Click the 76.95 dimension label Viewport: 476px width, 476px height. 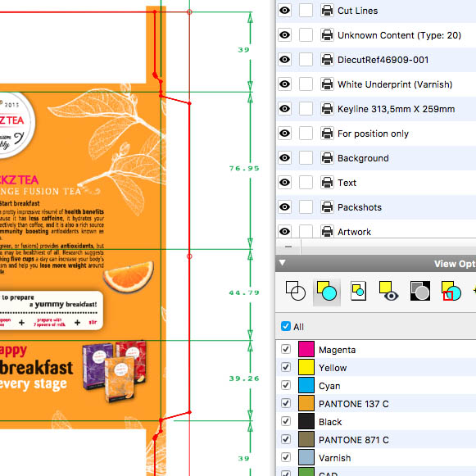point(244,168)
